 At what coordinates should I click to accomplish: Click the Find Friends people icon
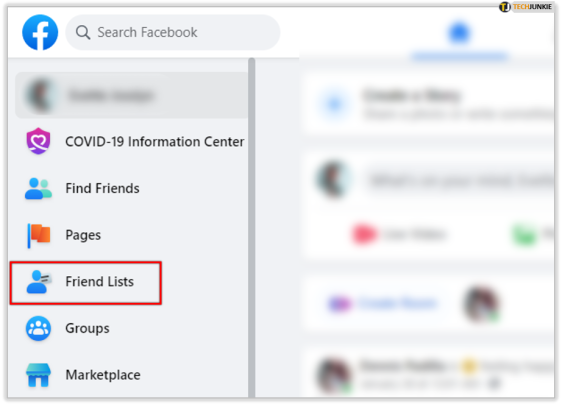(38, 188)
